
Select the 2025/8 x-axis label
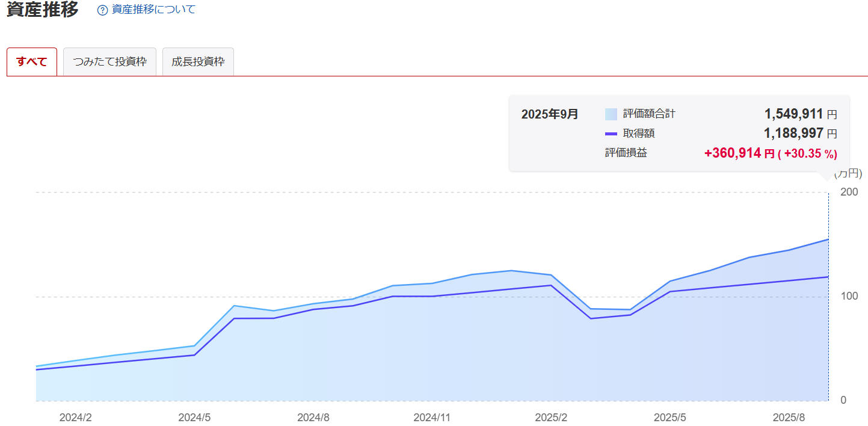[789, 417]
